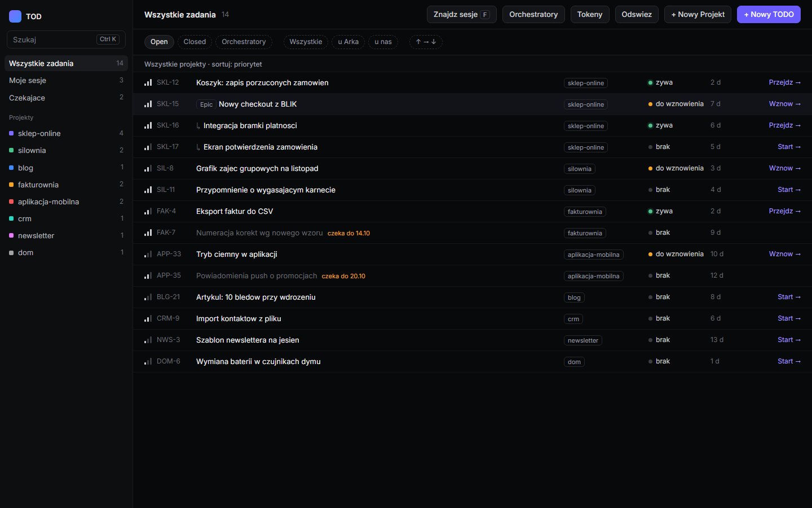Click priority icon on FAK-4 row
The image size is (812, 508).
point(148,211)
